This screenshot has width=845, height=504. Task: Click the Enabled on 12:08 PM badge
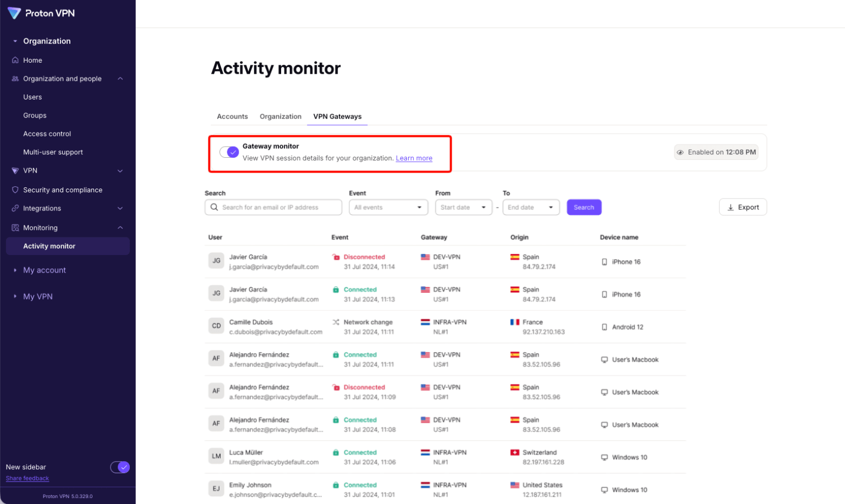716,152
